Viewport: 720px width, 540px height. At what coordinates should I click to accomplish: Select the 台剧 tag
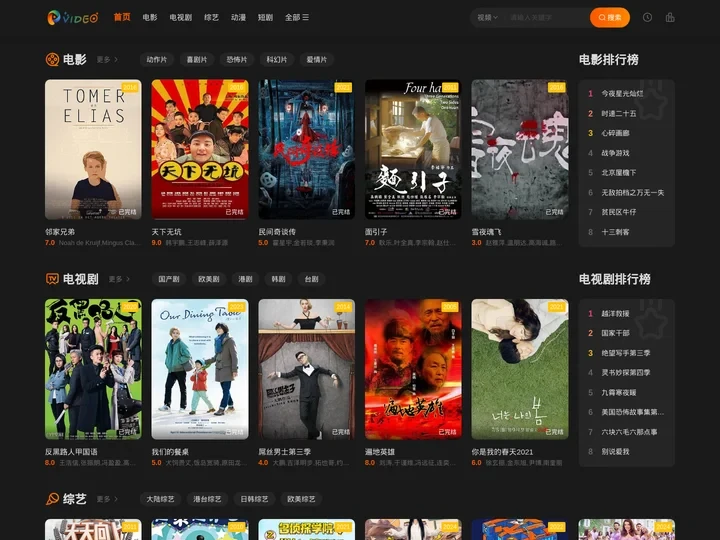point(311,279)
